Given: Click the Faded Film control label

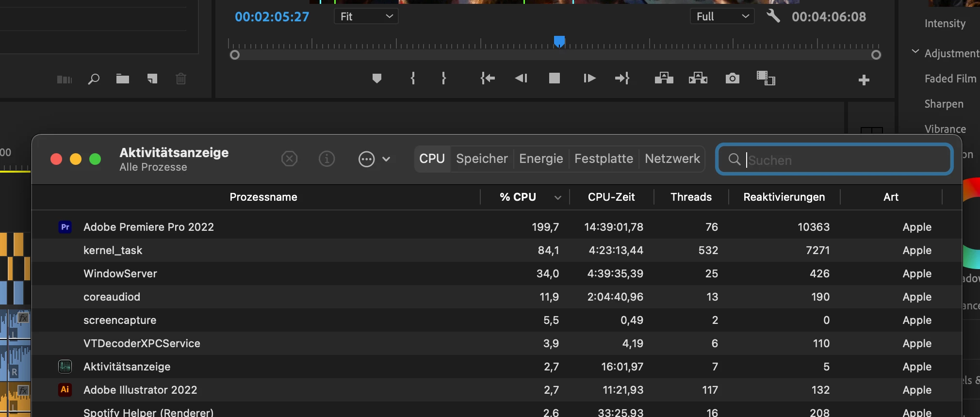Looking at the screenshot, I should point(950,79).
